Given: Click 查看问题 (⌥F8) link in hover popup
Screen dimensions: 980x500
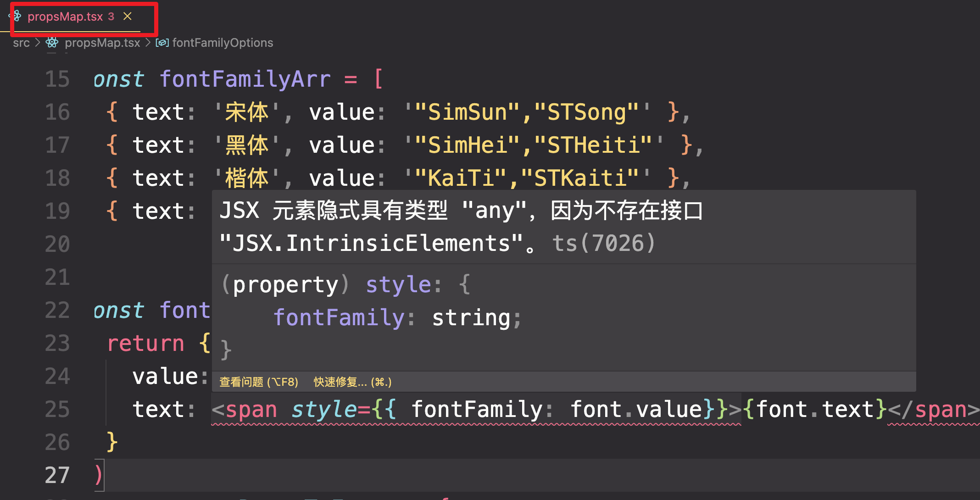Looking at the screenshot, I should (259, 382).
